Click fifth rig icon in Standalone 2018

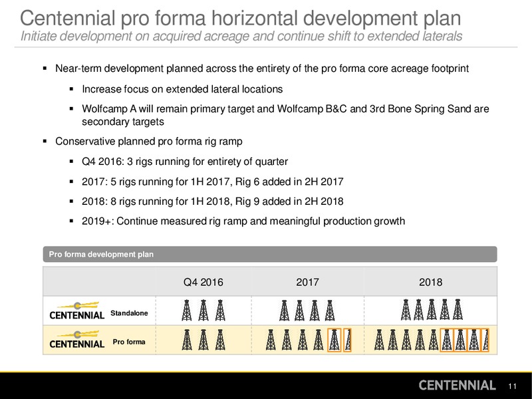(x=458, y=309)
